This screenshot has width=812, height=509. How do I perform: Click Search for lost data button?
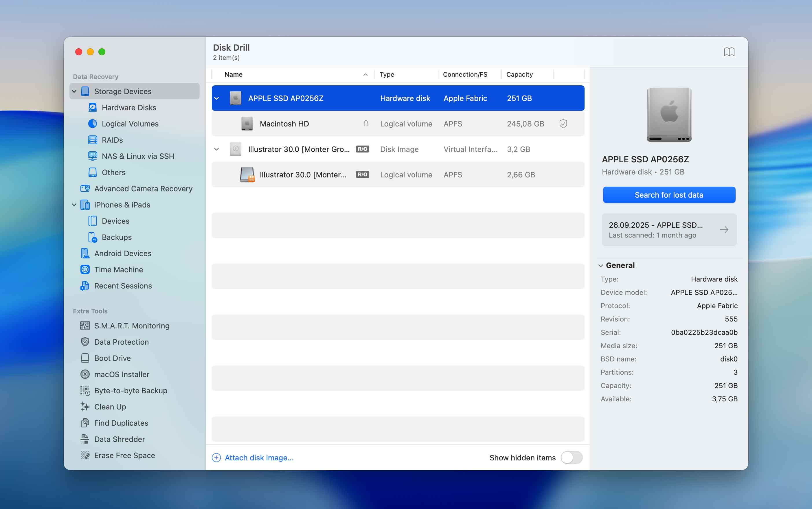(668, 195)
